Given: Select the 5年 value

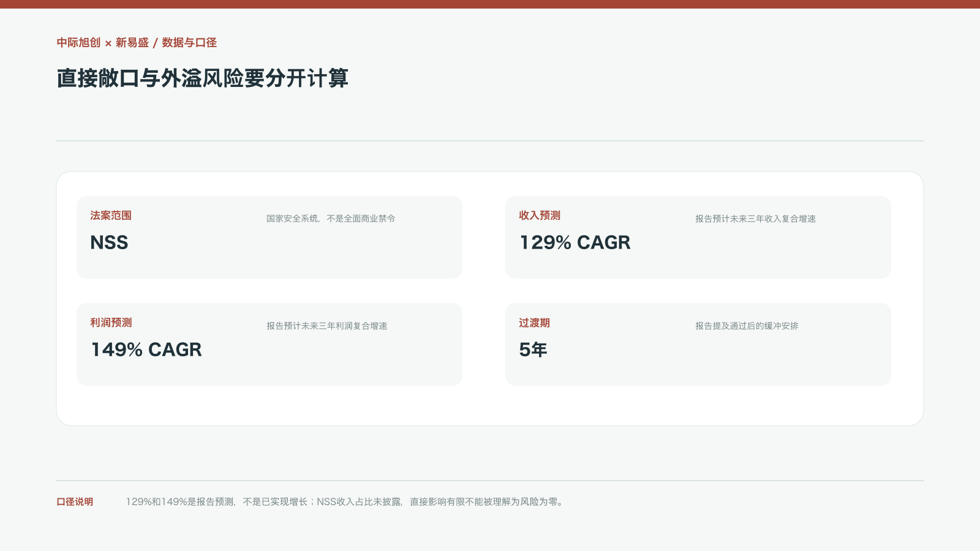Looking at the screenshot, I should pyautogui.click(x=533, y=350).
